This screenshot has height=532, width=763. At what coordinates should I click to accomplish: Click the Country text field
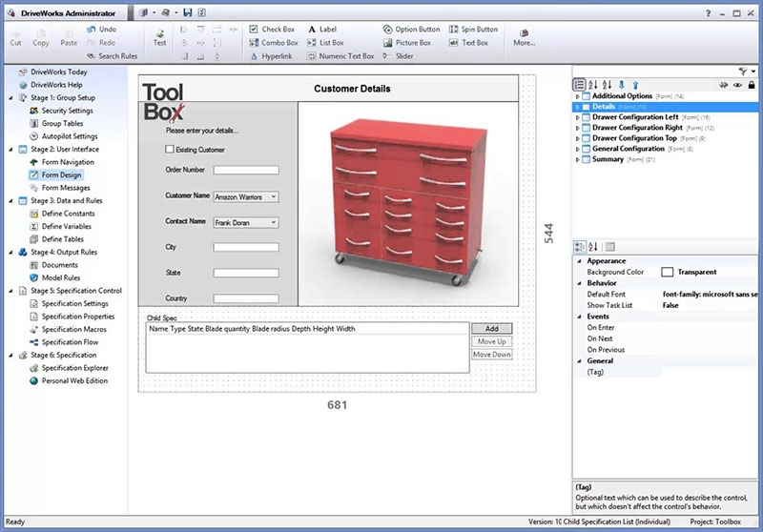click(x=246, y=298)
